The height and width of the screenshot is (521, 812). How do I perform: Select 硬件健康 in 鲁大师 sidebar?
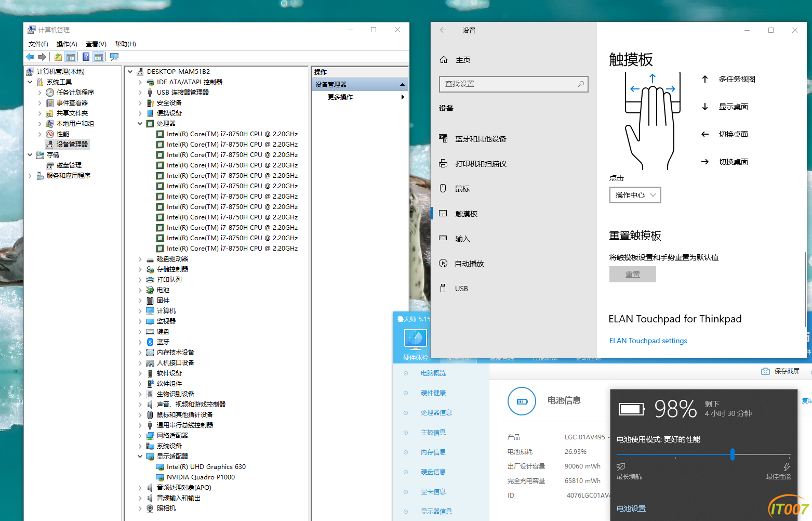coord(433,393)
